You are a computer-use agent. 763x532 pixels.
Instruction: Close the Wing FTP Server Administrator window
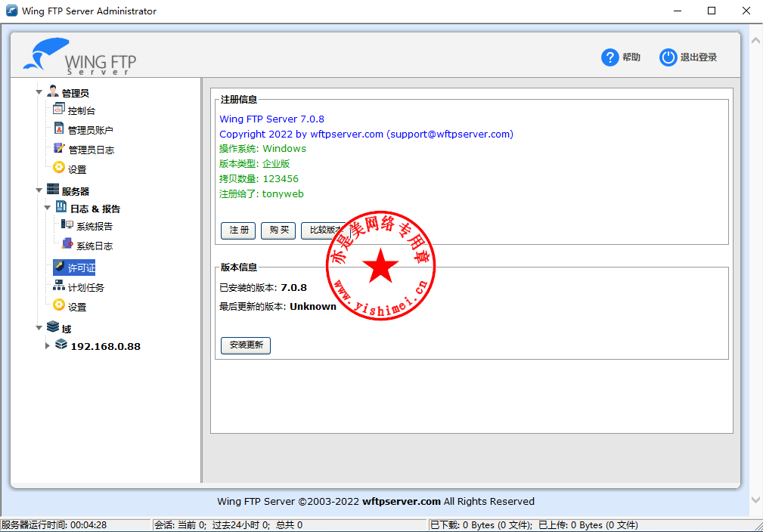(746, 11)
